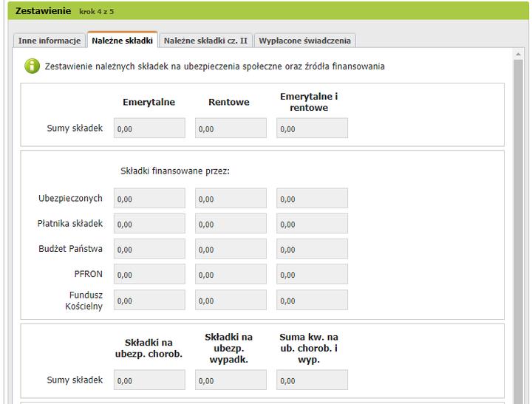
Task: Click Budżet Państwa Emerytalne field
Action: [x=149, y=249]
